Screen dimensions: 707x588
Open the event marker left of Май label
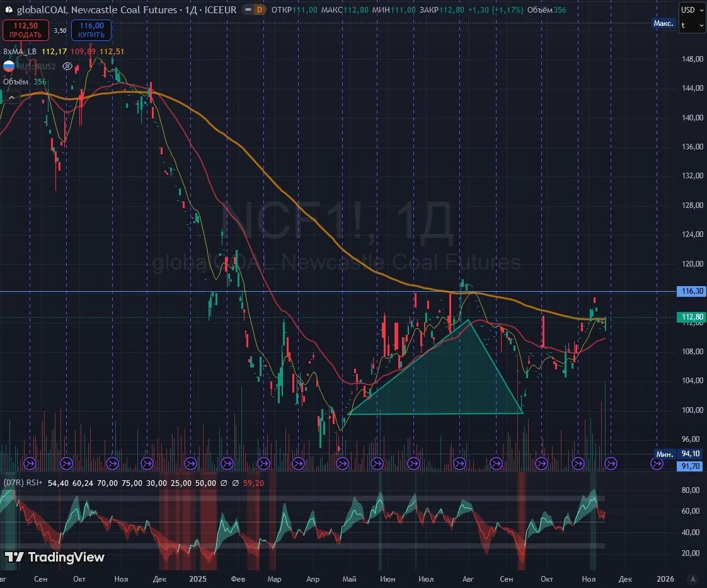[x=342, y=463]
